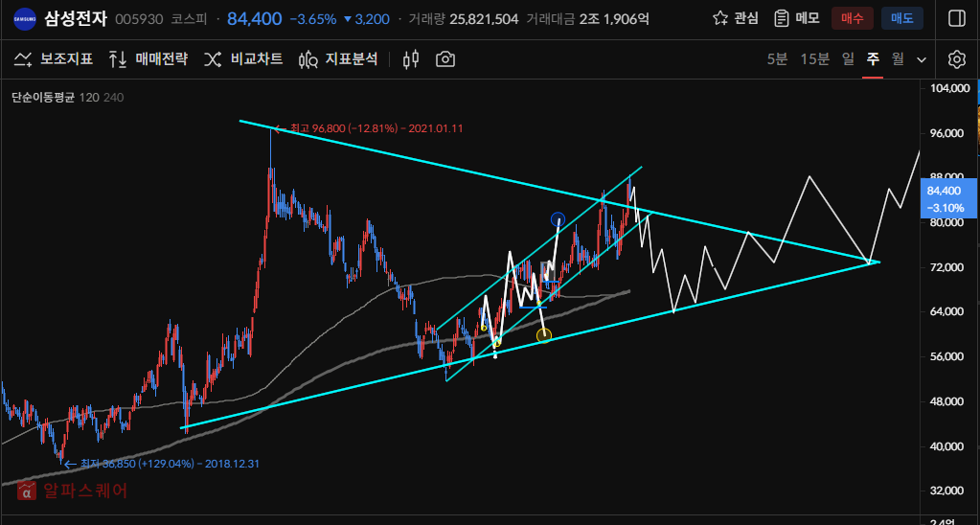
Task: Open 매매전략 trading strategy menu
Action: pos(148,59)
